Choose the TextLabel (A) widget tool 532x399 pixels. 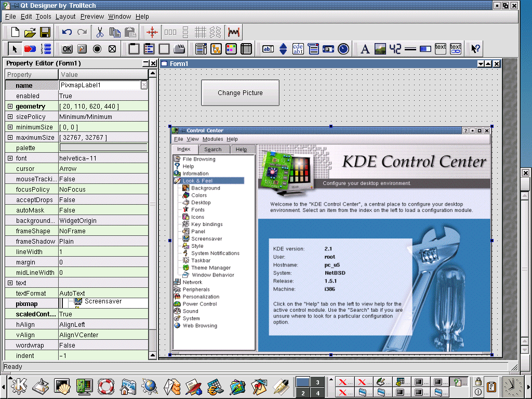tap(365, 49)
